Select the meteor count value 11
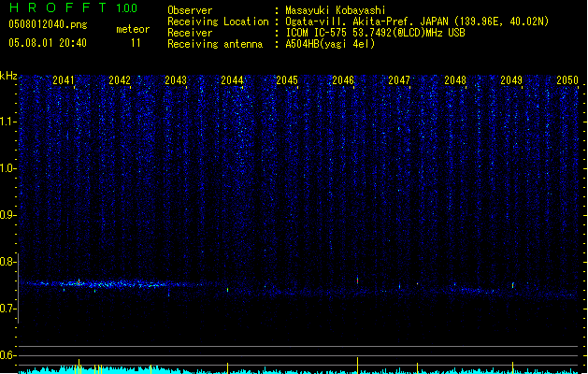The width and height of the screenshot is (588, 374). [x=136, y=43]
